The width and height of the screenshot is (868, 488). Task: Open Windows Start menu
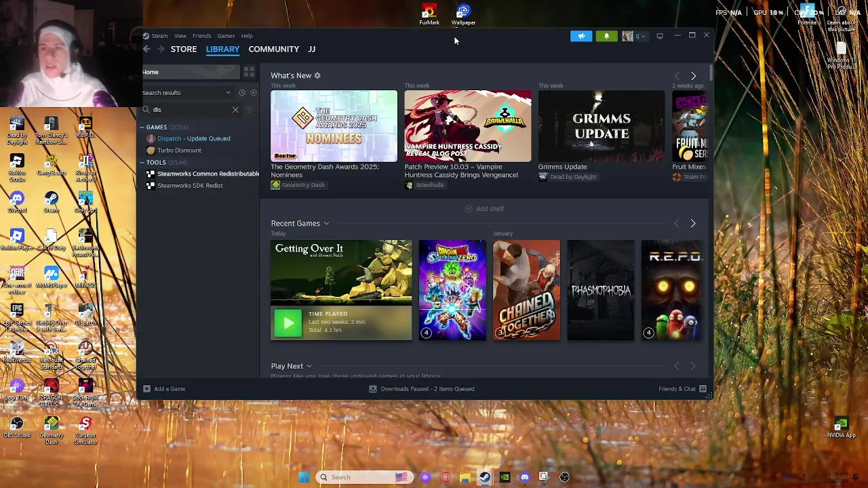point(304,477)
